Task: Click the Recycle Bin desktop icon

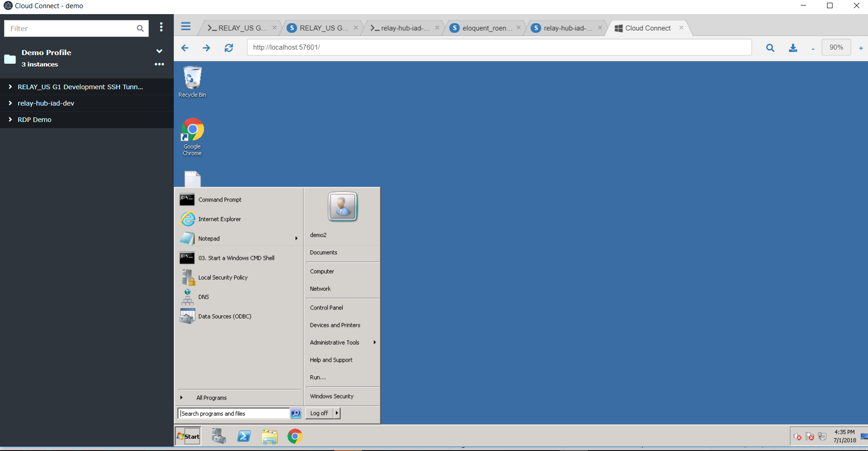Action: pyautogui.click(x=192, y=82)
